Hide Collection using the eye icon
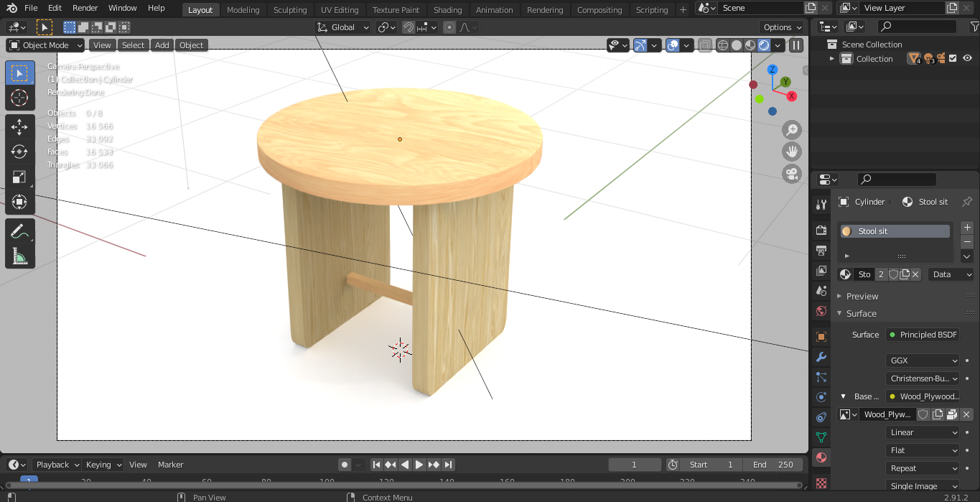980x502 pixels. point(967,59)
